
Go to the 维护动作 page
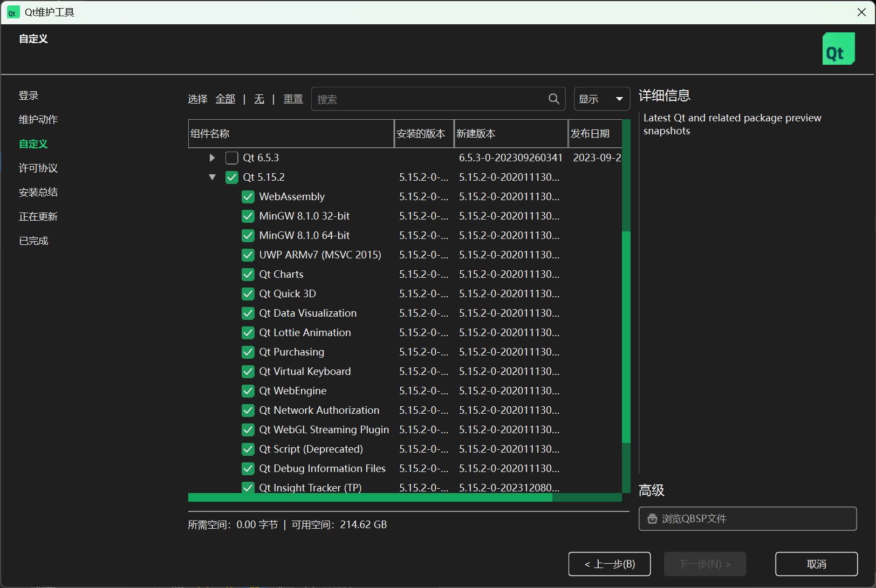point(38,119)
